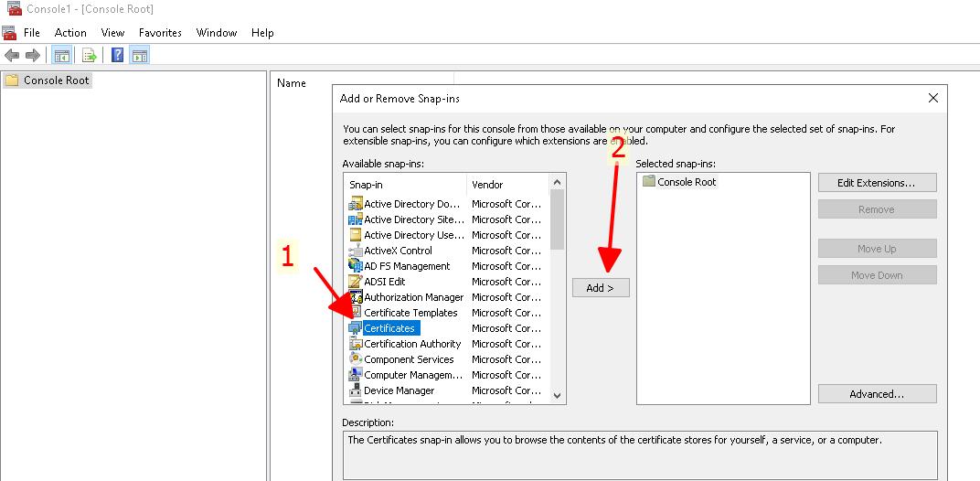Click the Name column header in main pane
This screenshot has width=980, height=481.
click(292, 82)
